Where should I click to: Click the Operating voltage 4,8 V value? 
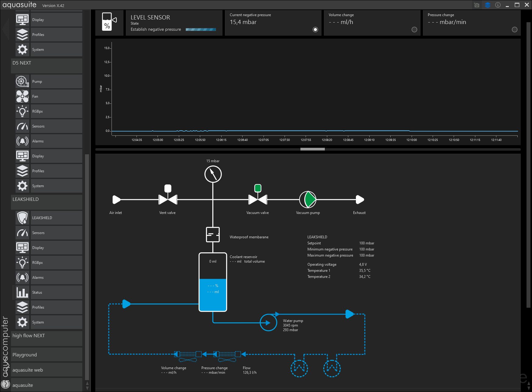pos(363,264)
